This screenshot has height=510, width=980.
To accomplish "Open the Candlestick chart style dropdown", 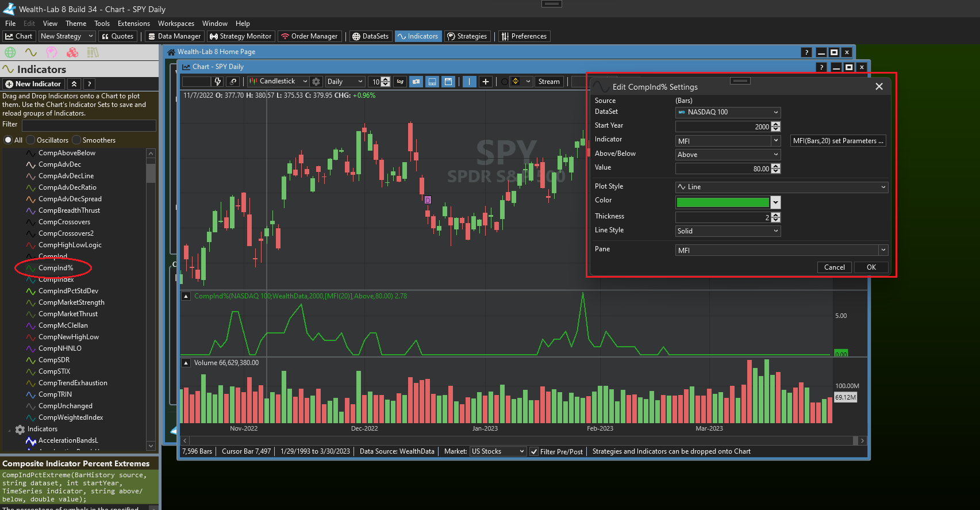I will coord(278,82).
